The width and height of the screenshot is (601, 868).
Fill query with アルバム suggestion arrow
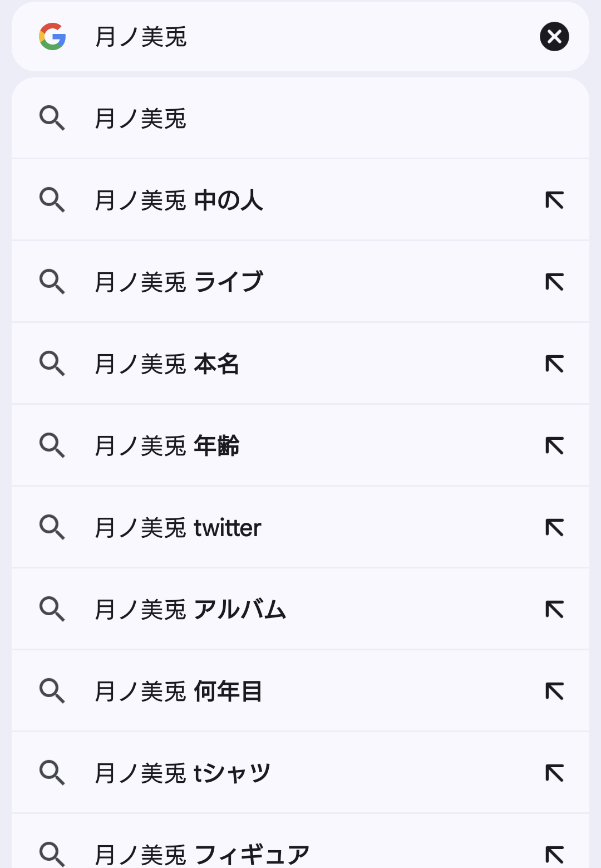click(x=554, y=610)
